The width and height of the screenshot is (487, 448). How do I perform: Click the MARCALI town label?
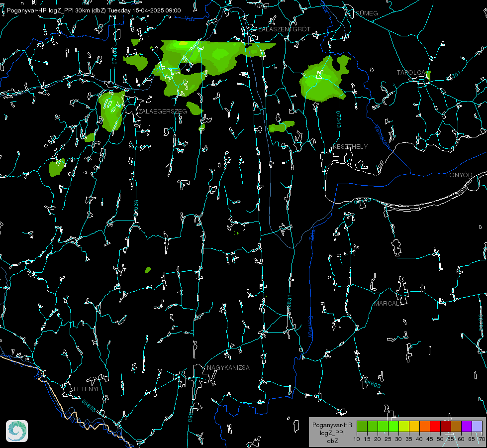tap(388, 304)
